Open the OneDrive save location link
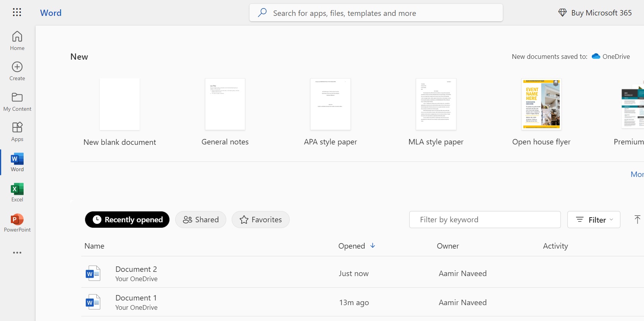Viewport: 644px width, 321px height. (x=611, y=57)
